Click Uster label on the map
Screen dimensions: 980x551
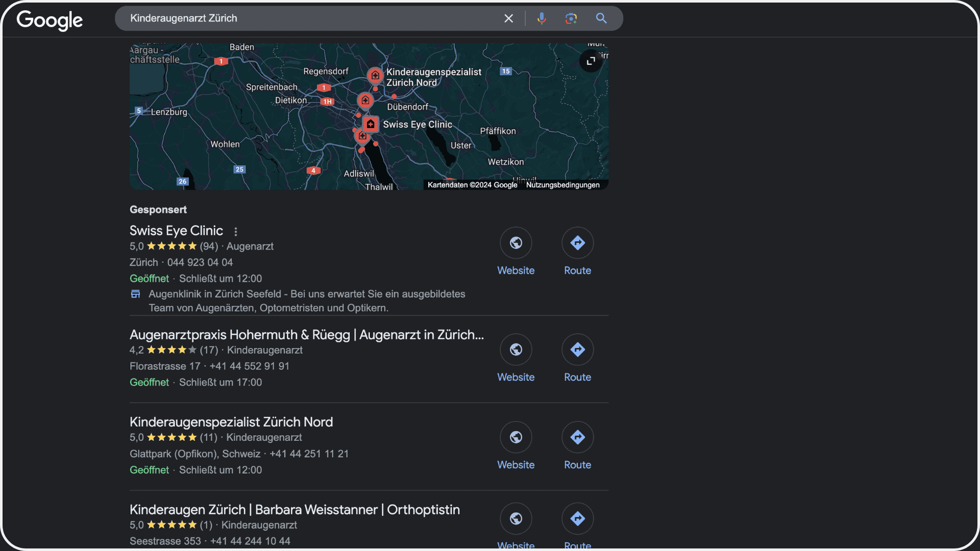[x=461, y=145]
